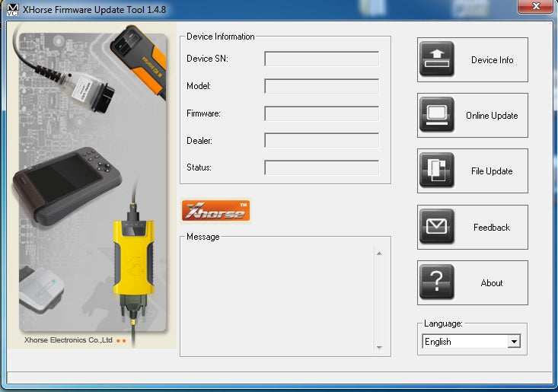Click the Device Info button label
Image resolution: width=558 pixels, height=392 pixels.
493,60
